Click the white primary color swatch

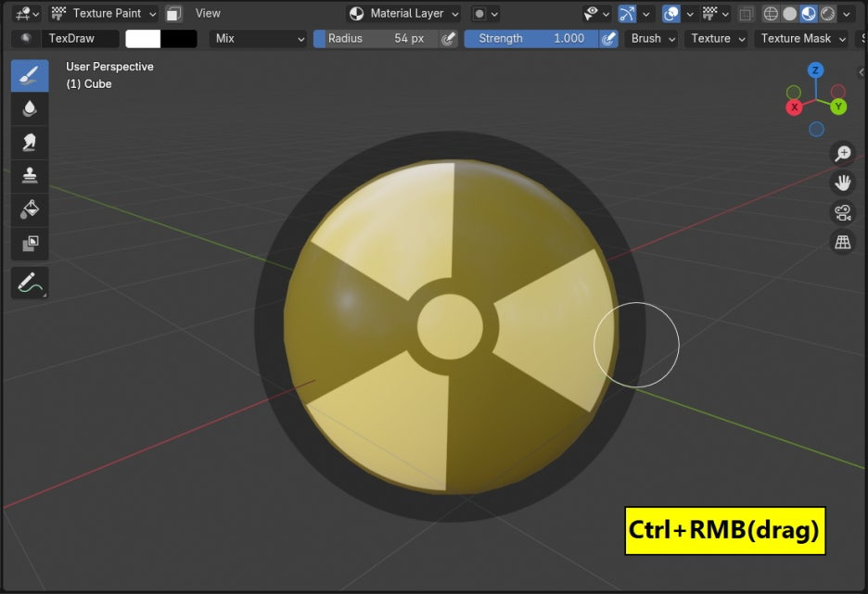point(143,38)
